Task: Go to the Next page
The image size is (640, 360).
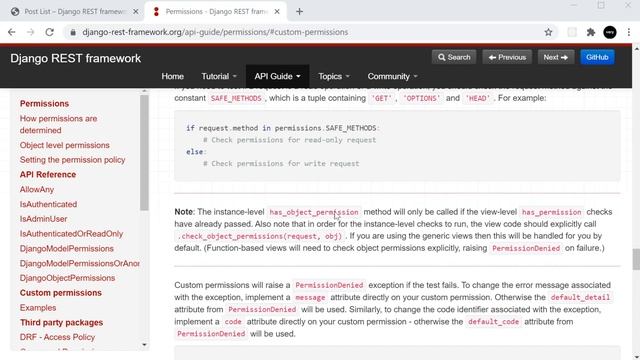Action: pyautogui.click(x=556, y=57)
